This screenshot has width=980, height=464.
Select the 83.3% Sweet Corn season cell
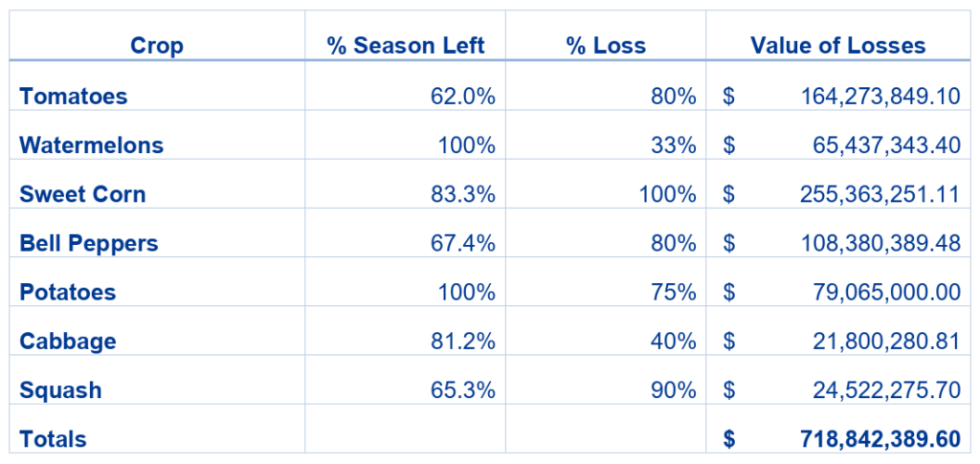[x=463, y=194]
